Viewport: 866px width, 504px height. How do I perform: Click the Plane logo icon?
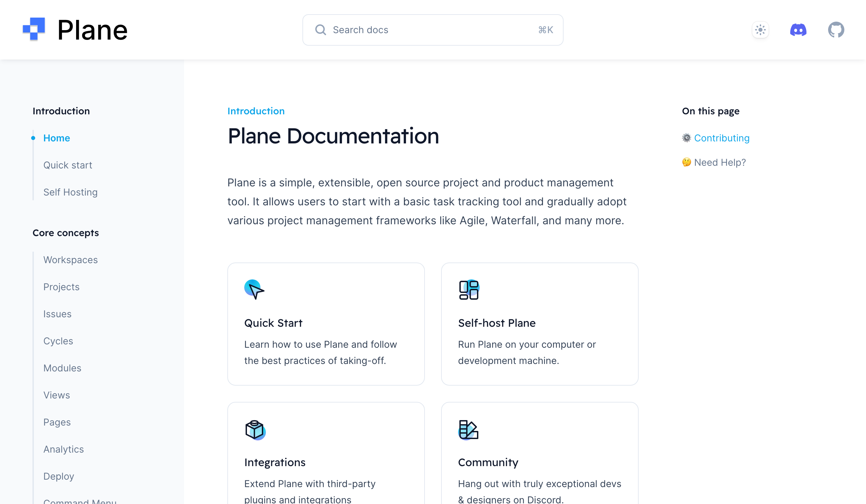pyautogui.click(x=34, y=29)
